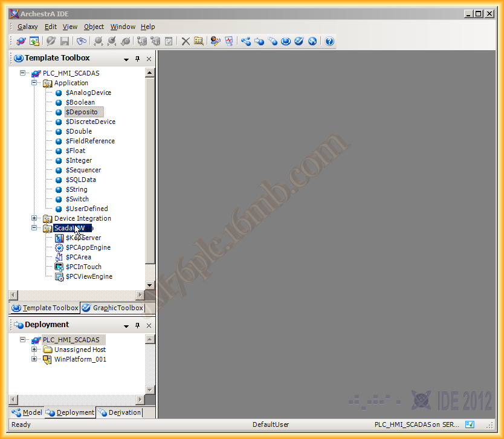Select the $PCAppEngine template icon

(x=59, y=247)
